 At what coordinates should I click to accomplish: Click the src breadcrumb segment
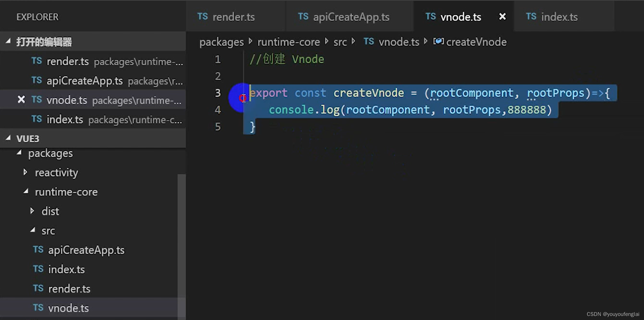click(340, 42)
